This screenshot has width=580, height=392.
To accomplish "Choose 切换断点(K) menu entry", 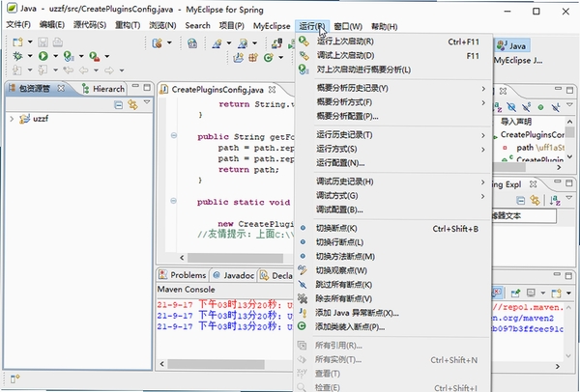I will 393,228.
